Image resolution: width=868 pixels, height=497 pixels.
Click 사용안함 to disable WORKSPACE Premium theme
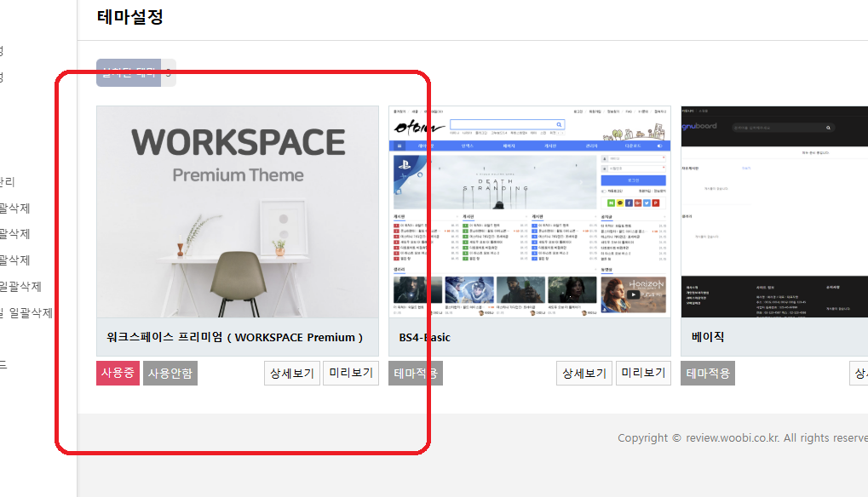(x=170, y=373)
